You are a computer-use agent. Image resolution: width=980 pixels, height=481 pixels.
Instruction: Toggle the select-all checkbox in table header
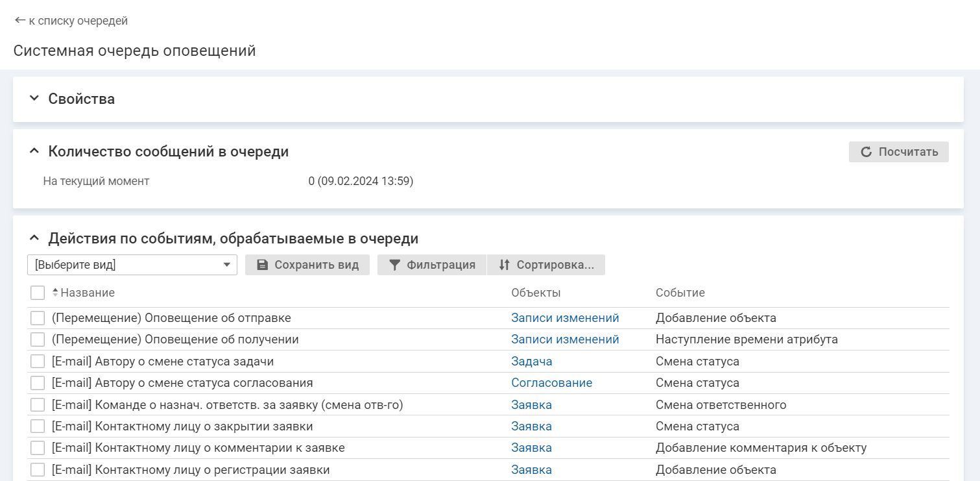pyautogui.click(x=38, y=293)
